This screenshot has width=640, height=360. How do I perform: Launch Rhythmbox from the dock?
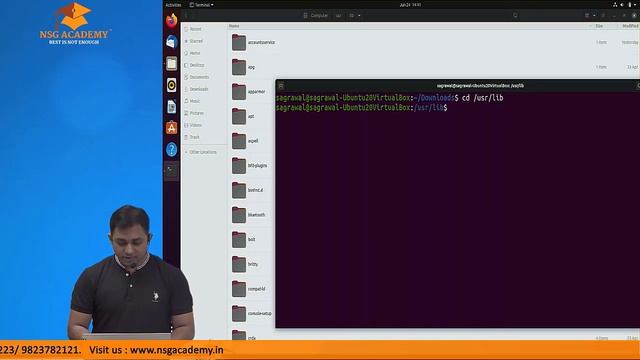coord(171,85)
